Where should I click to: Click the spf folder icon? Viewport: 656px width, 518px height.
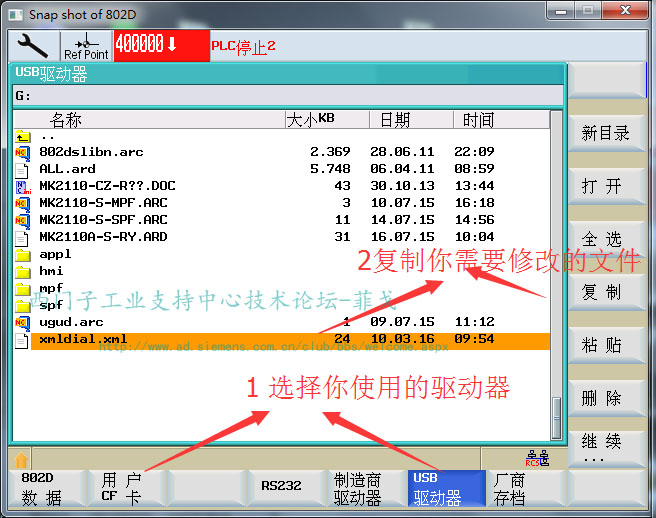23,306
